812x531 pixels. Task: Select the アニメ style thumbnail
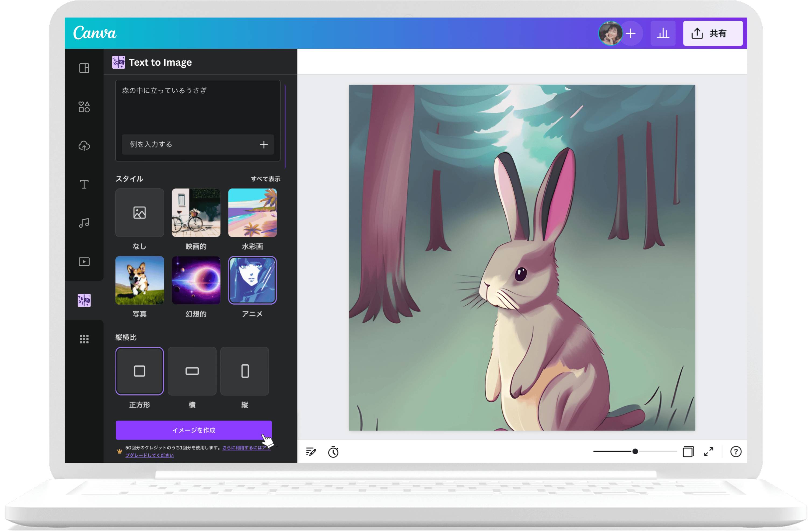253,280
